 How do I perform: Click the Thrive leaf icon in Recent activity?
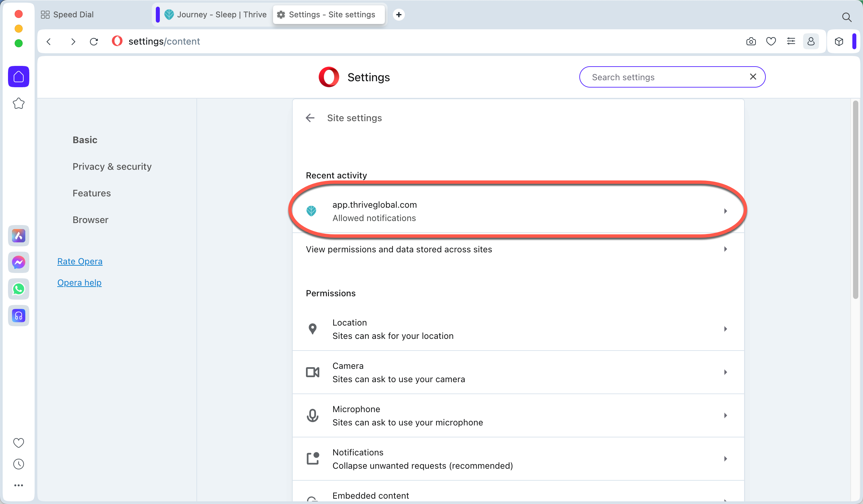311,211
